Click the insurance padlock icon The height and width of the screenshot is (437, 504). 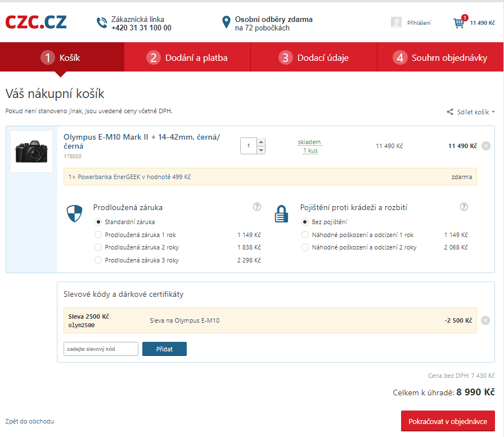pos(281,214)
